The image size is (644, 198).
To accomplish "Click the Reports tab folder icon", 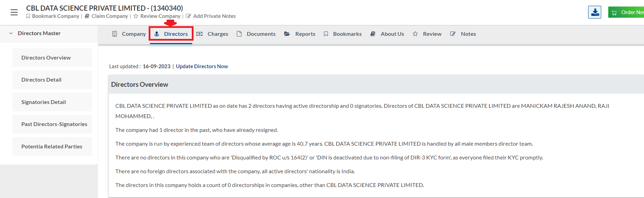I will pyautogui.click(x=287, y=34).
